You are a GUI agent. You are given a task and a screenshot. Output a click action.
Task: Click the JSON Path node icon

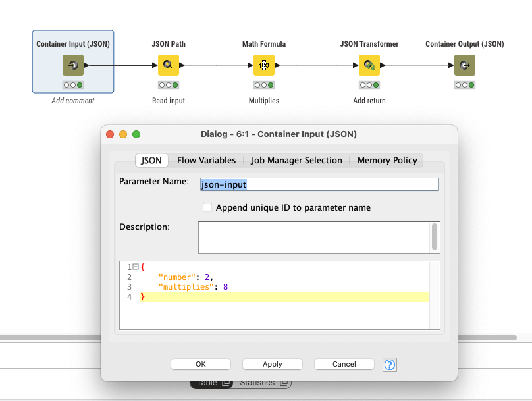click(x=168, y=65)
